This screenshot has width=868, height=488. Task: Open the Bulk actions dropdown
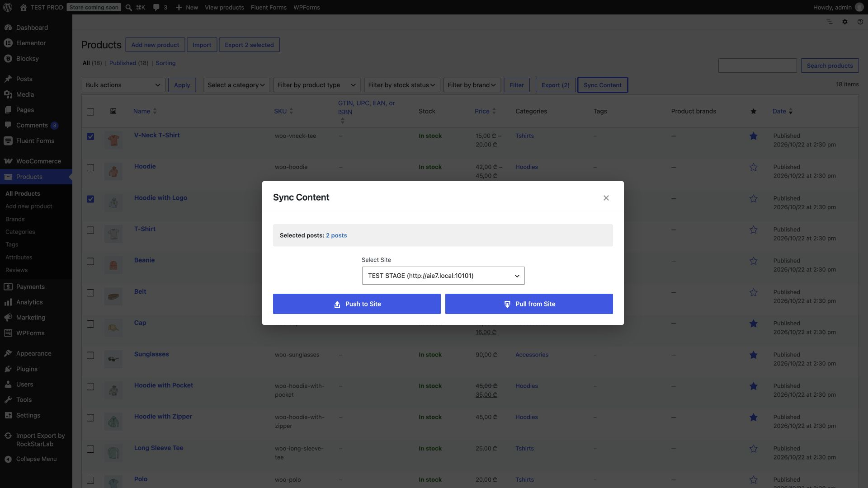click(123, 85)
